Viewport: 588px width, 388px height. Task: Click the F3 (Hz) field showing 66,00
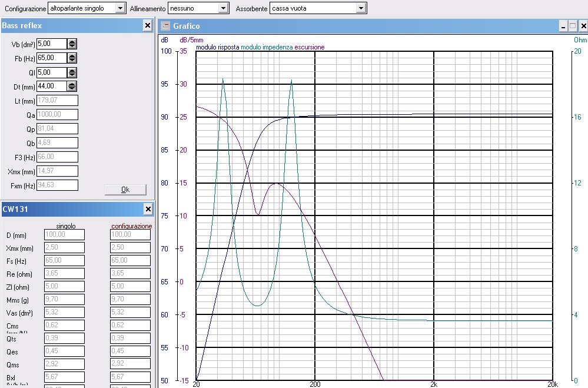pyautogui.click(x=57, y=157)
